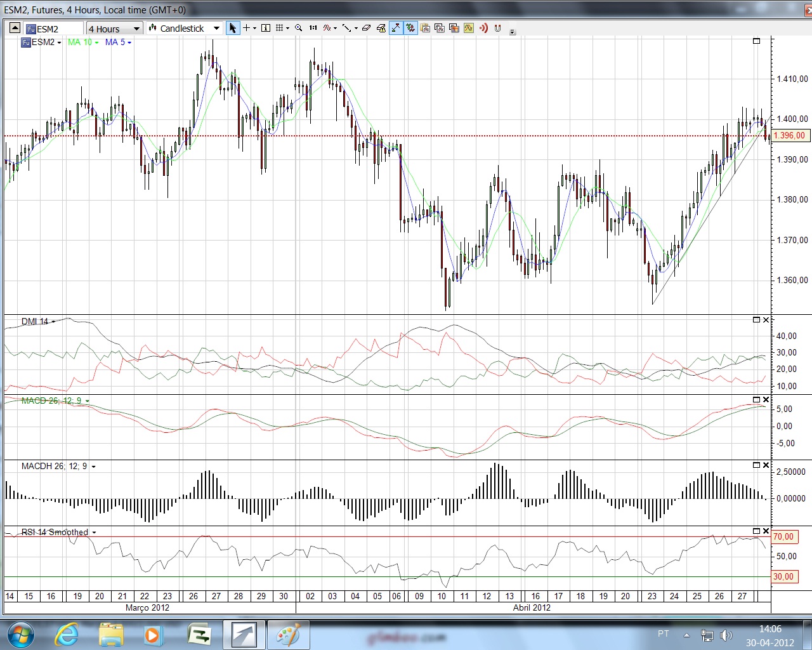Screen dimensions: 812x650
Task: Select the eraser tool
Action: coord(366,28)
